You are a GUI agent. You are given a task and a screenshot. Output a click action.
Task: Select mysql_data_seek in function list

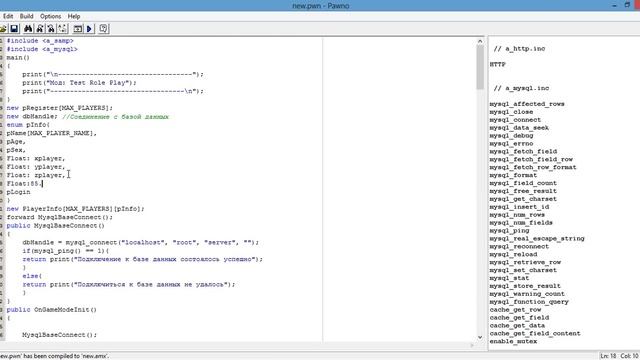(x=519, y=128)
